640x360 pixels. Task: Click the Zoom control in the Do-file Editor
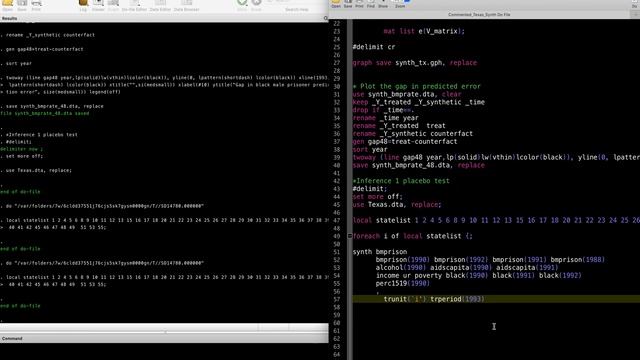pyautogui.click(x=400, y=4)
